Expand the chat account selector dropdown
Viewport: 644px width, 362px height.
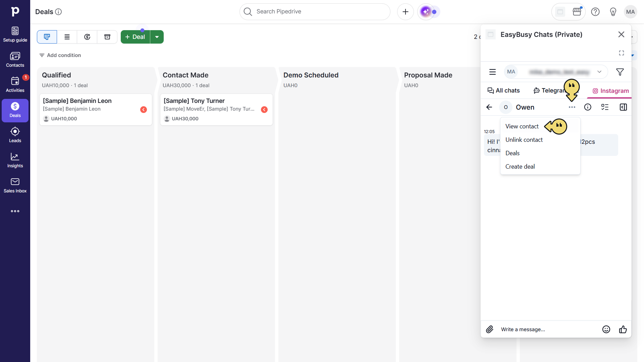599,72
